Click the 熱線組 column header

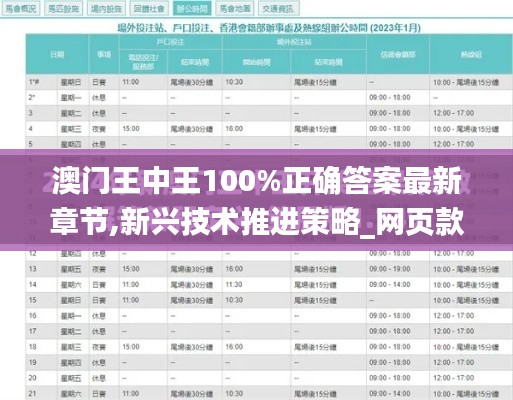pyautogui.click(x=471, y=54)
